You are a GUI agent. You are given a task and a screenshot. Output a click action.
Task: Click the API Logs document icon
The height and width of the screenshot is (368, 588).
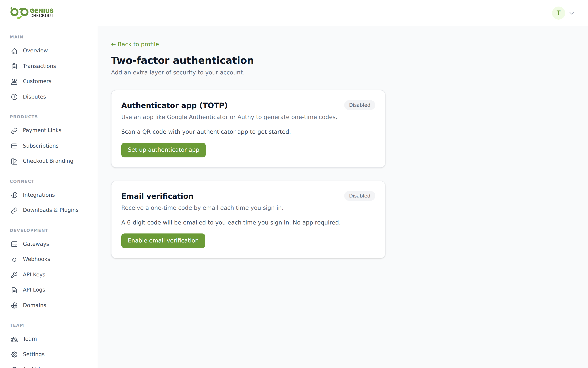click(14, 290)
